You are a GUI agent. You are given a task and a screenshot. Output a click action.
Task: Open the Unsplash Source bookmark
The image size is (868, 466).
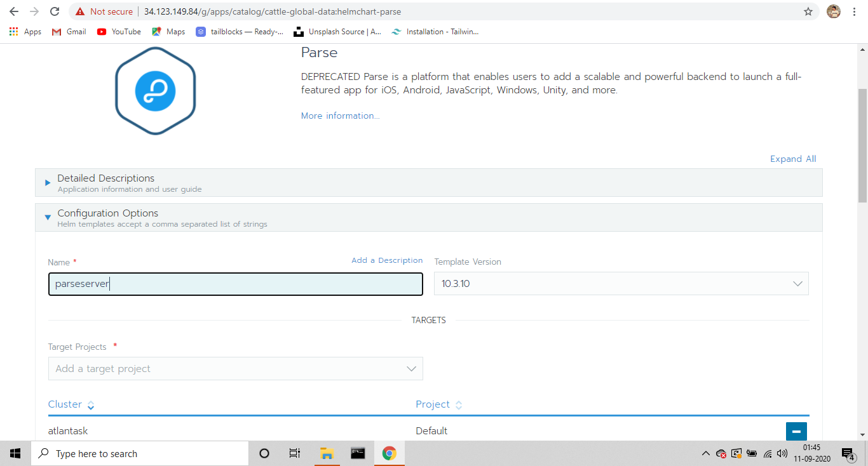coord(337,32)
